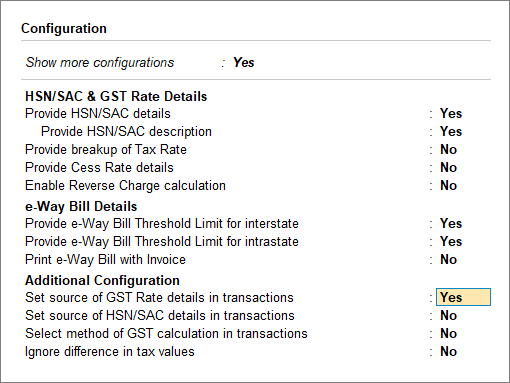This screenshot has height=383, width=510.
Task: Click the 'Additional Configuration' heading
Action: pyautogui.click(x=102, y=280)
